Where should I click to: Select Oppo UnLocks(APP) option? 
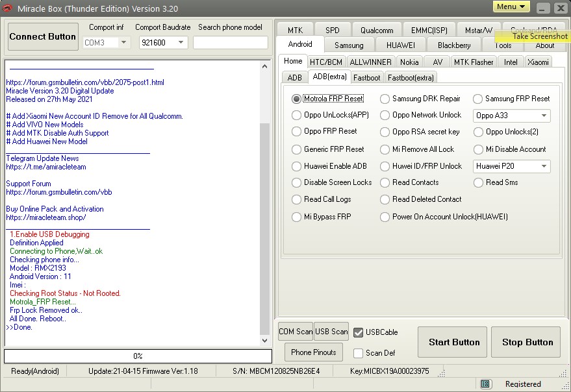pos(296,115)
